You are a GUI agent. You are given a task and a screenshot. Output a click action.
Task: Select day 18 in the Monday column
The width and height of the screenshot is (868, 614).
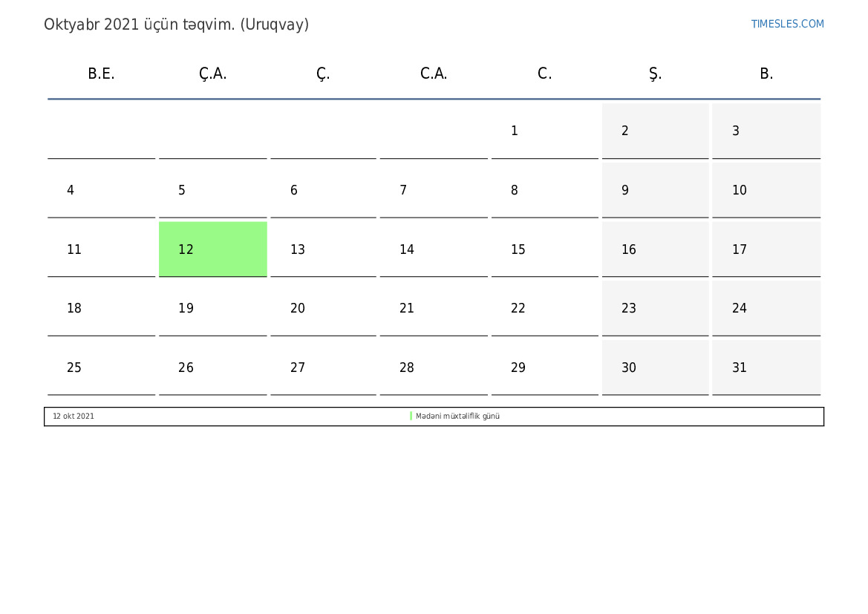click(x=101, y=308)
